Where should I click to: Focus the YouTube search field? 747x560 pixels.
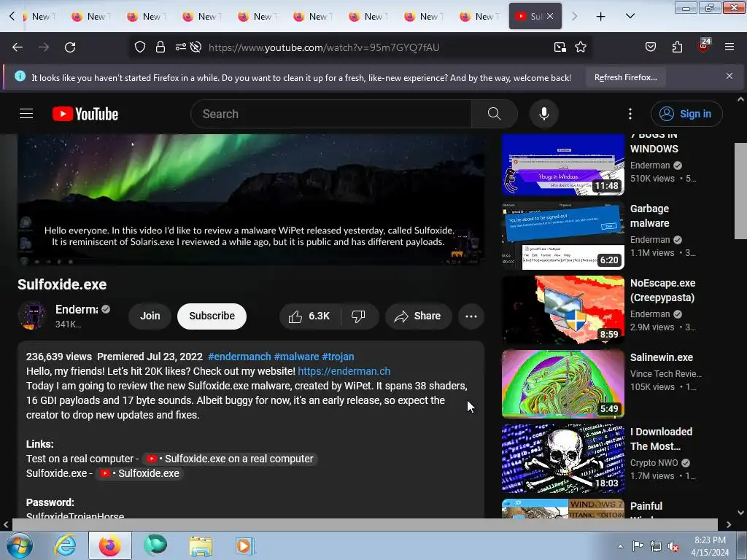pos(330,114)
